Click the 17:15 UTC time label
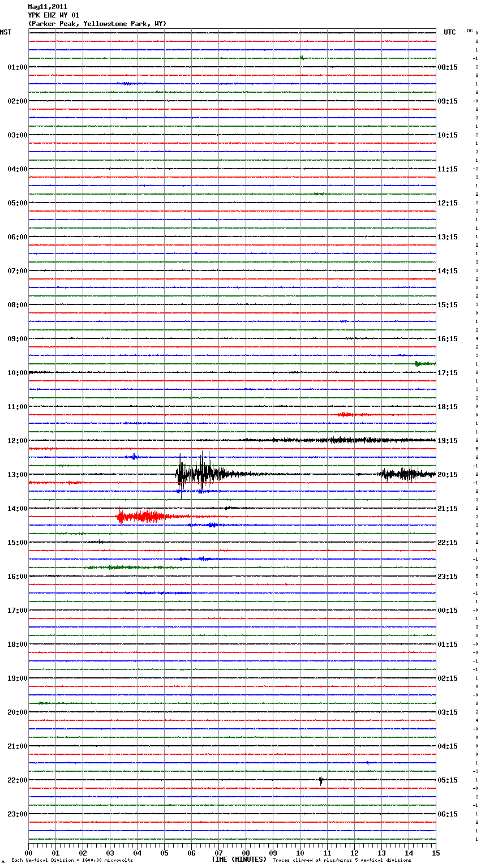The height and width of the screenshot is (868, 481). [x=448, y=373]
